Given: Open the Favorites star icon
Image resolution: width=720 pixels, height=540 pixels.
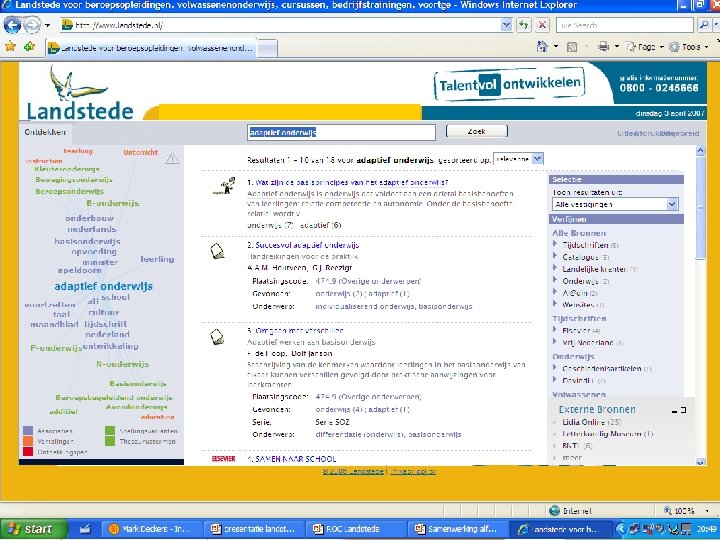Looking at the screenshot, I should tap(10, 46).
